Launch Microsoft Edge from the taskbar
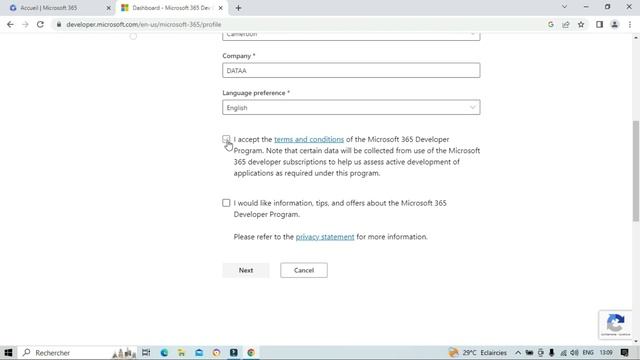The height and width of the screenshot is (360, 640). coord(164,353)
